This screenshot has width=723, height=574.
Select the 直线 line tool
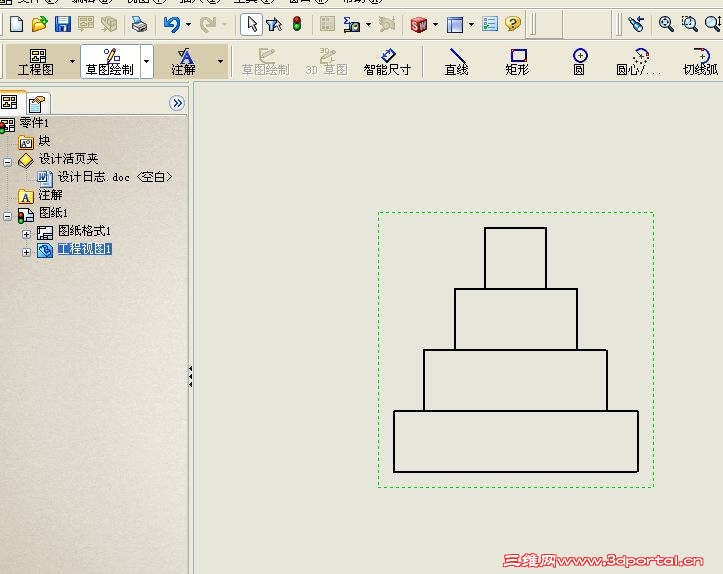456,62
